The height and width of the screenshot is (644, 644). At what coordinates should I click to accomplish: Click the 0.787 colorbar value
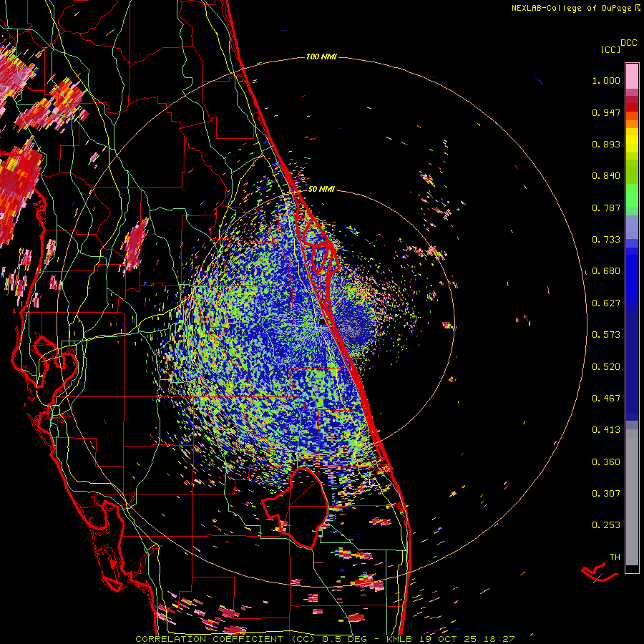point(606,208)
